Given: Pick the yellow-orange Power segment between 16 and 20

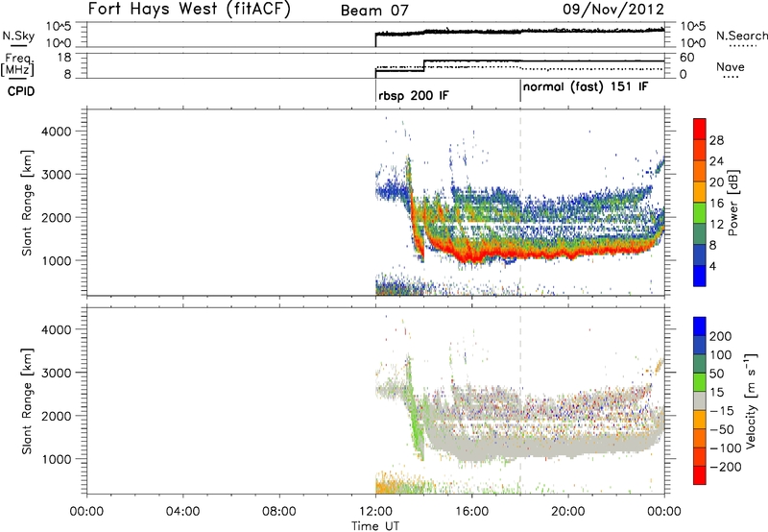Looking at the screenshot, I should pos(700,192).
